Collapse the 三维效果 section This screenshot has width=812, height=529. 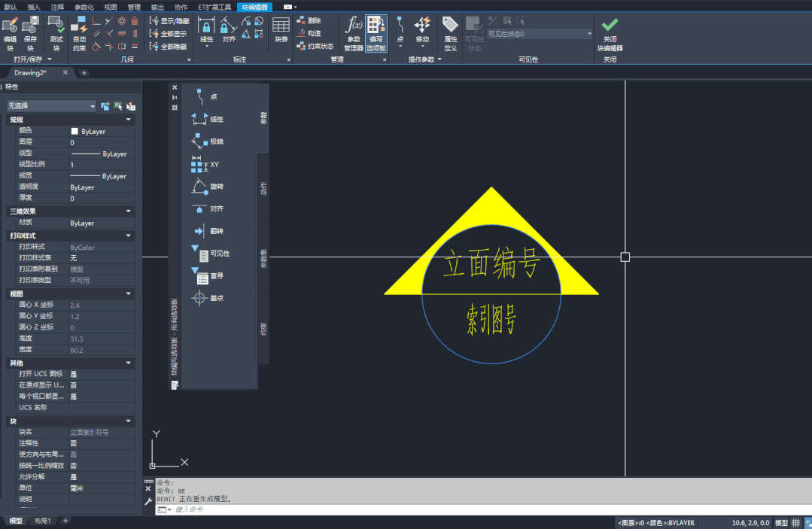tap(129, 211)
